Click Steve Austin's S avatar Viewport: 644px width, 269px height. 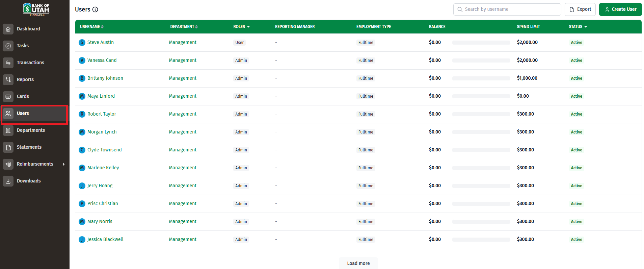point(82,43)
